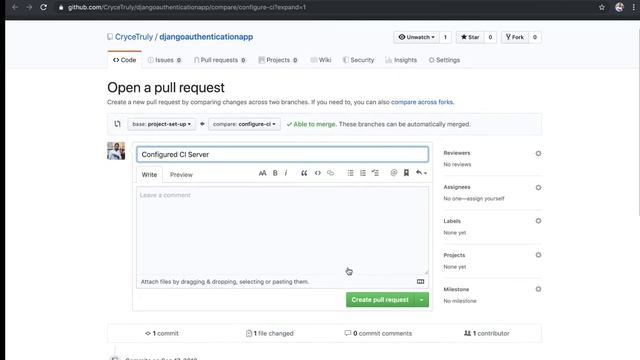Switch to the Security tab

pyautogui.click(x=358, y=60)
